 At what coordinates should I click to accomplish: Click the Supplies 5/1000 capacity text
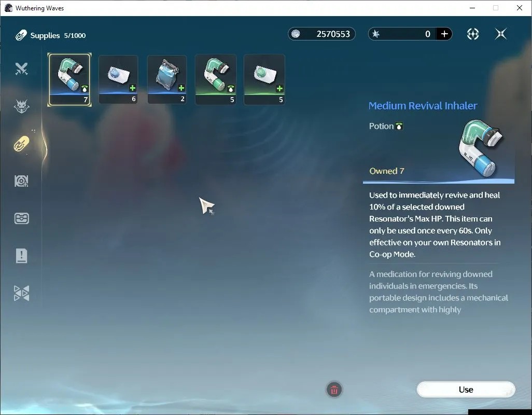(58, 35)
